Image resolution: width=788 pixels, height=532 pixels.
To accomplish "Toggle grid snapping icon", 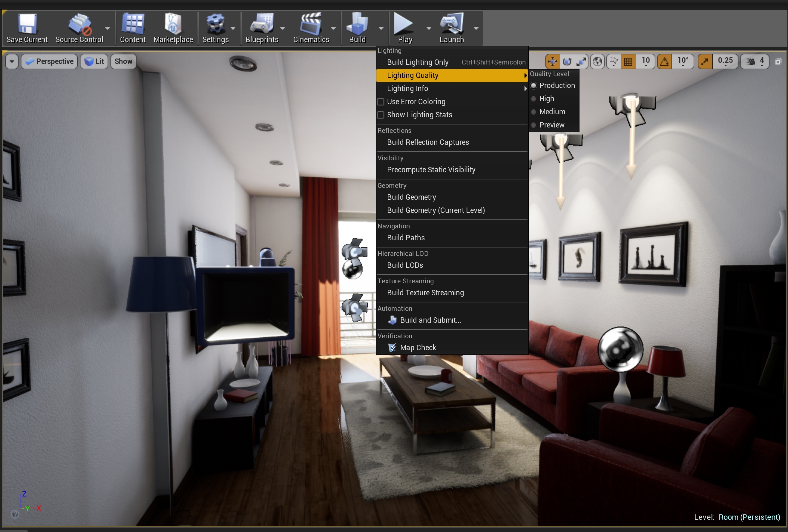I will pos(628,61).
